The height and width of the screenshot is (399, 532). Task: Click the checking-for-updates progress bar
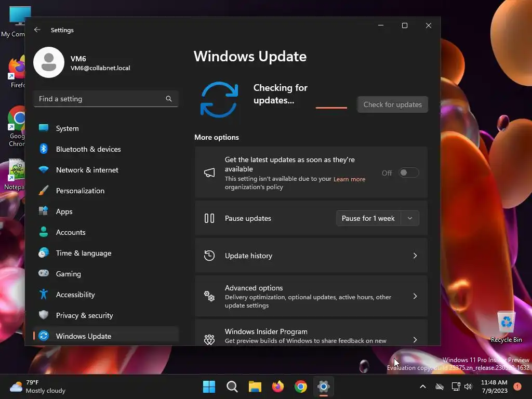tap(331, 108)
